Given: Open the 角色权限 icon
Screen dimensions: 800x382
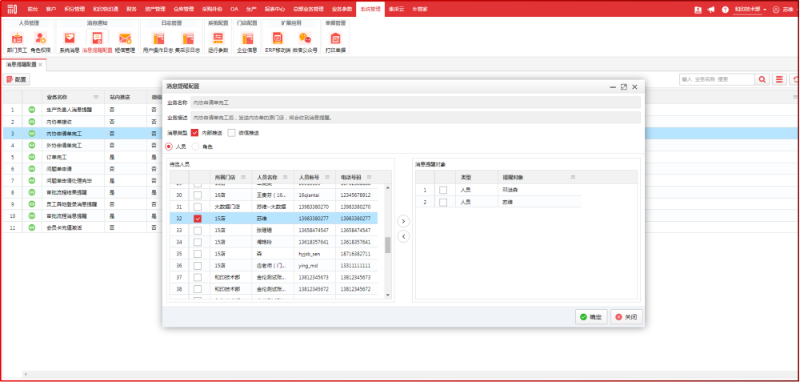Looking at the screenshot, I should click(x=40, y=42).
